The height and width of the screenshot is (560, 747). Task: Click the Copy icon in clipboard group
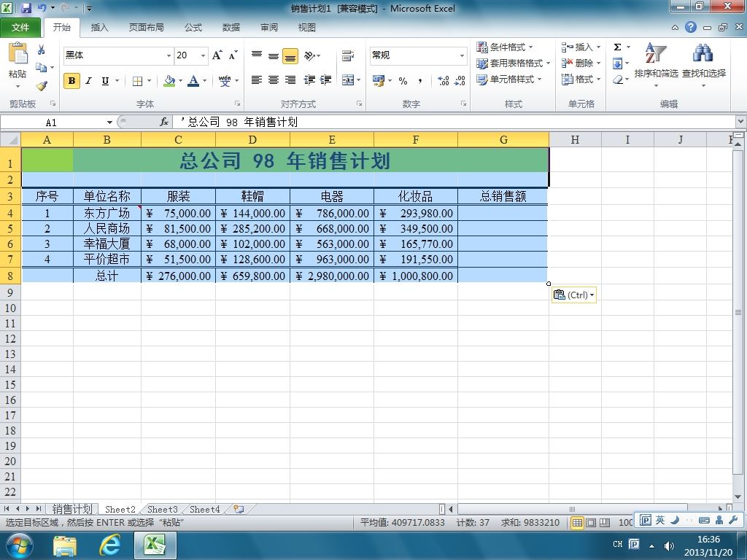click(42, 68)
